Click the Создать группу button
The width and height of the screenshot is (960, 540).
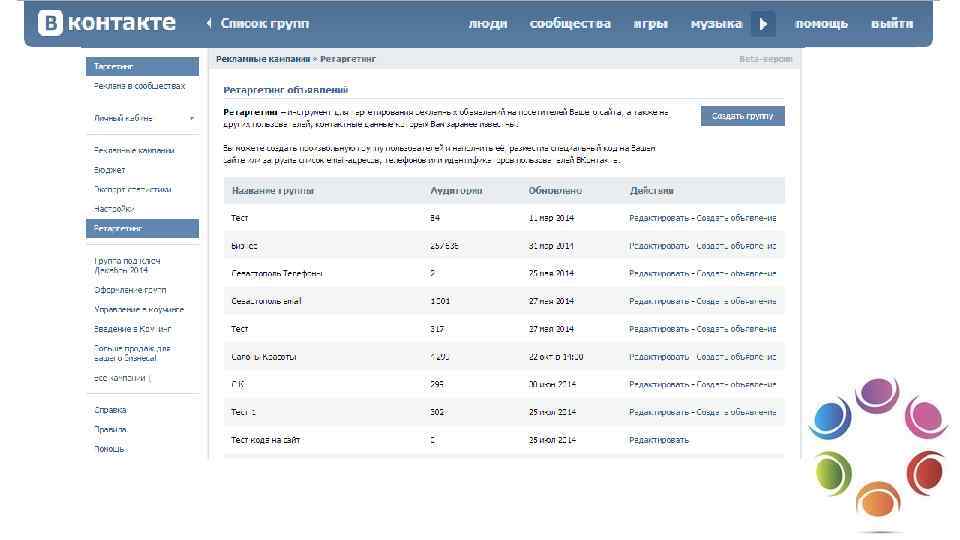(x=743, y=116)
